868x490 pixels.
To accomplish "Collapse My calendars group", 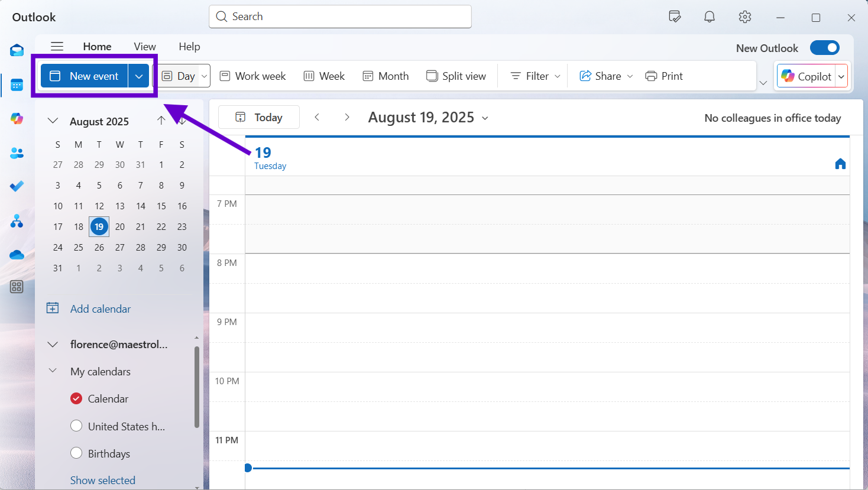I will [x=53, y=371].
